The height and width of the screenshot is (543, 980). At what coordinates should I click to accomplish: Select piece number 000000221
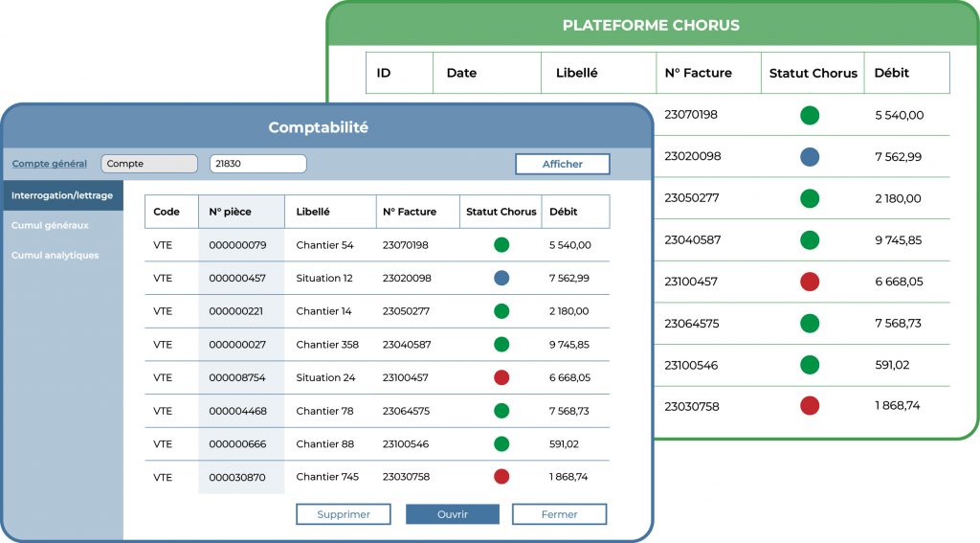point(236,311)
